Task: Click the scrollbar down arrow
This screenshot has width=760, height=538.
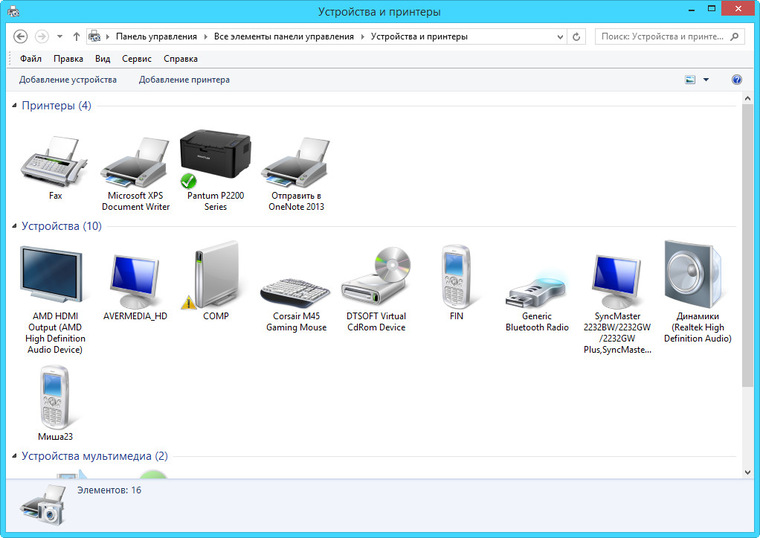Action: pyautogui.click(x=747, y=472)
